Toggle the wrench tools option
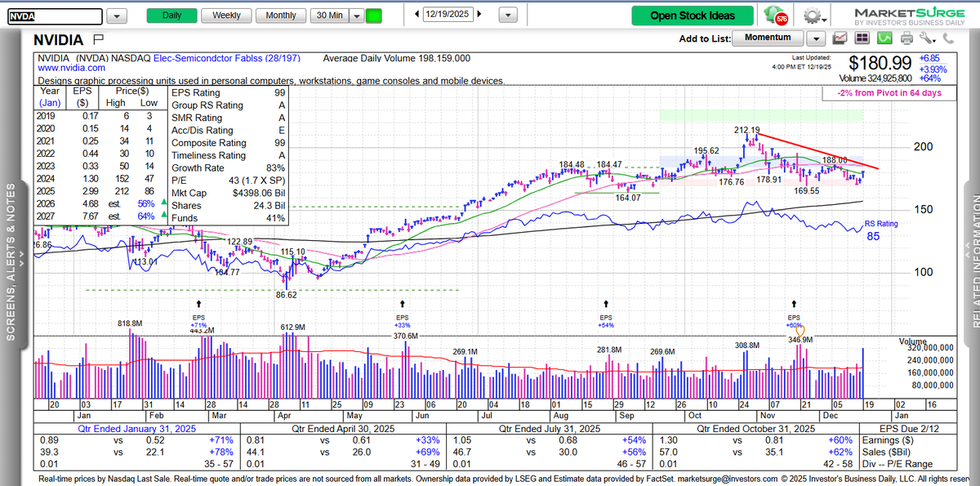The image size is (980, 486). click(926, 38)
